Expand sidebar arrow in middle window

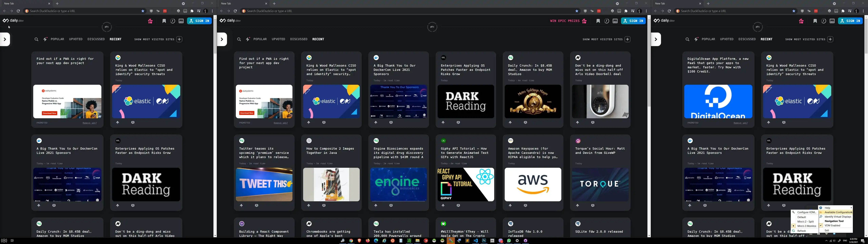coord(222,39)
